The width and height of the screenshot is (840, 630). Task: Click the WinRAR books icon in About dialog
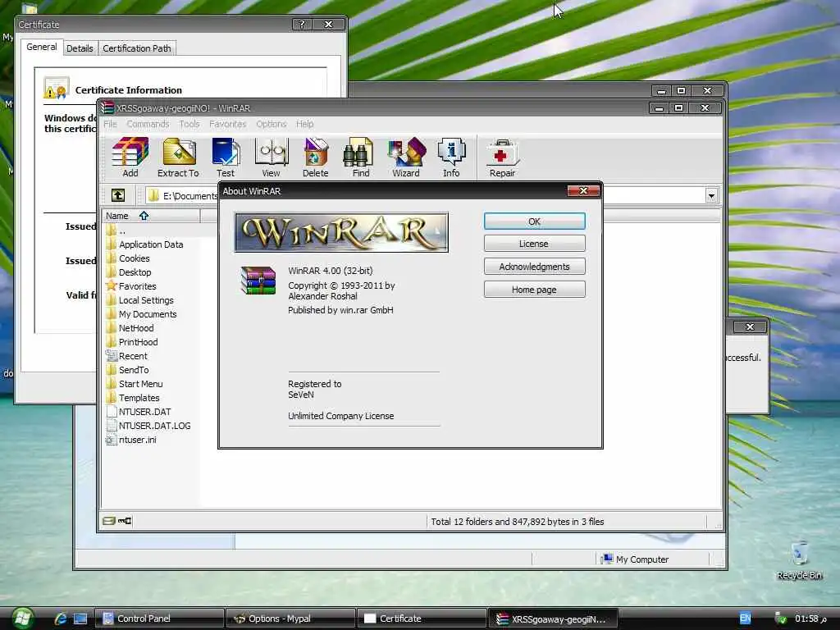tap(258, 281)
